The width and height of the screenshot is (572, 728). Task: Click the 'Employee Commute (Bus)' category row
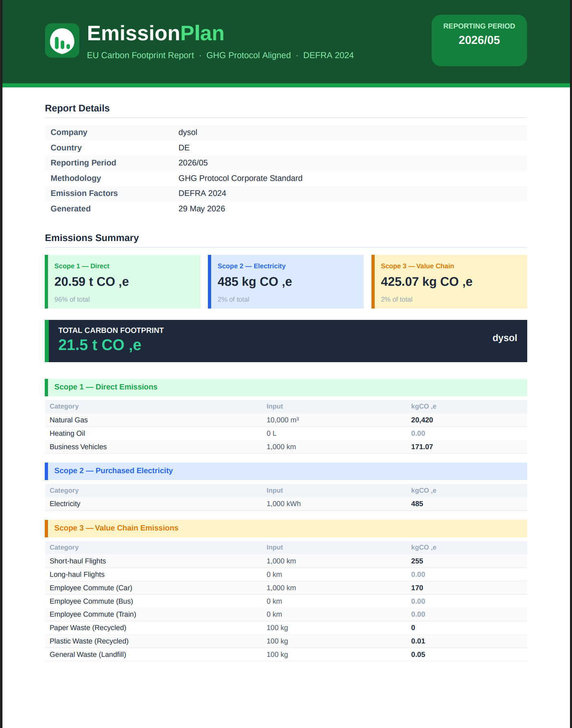pos(286,602)
